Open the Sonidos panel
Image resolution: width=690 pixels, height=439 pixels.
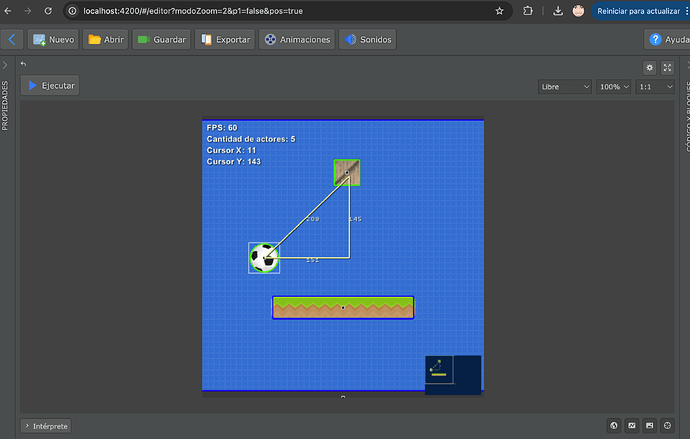point(367,40)
